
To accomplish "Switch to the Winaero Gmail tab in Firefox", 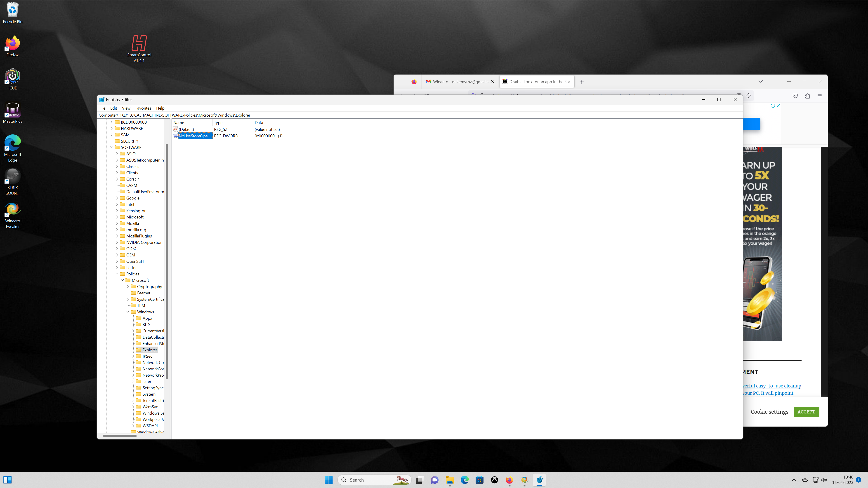I will pos(460,82).
